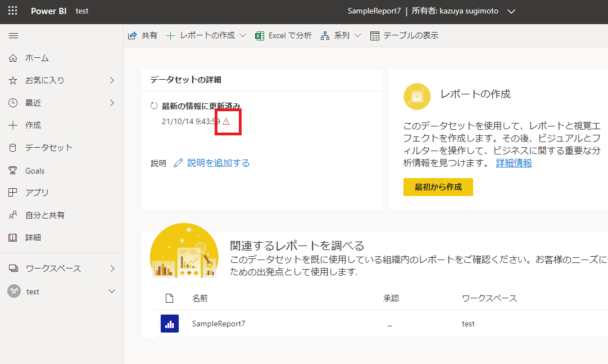Open アプリ in sidebar
The height and width of the screenshot is (364, 608).
coord(37,192)
